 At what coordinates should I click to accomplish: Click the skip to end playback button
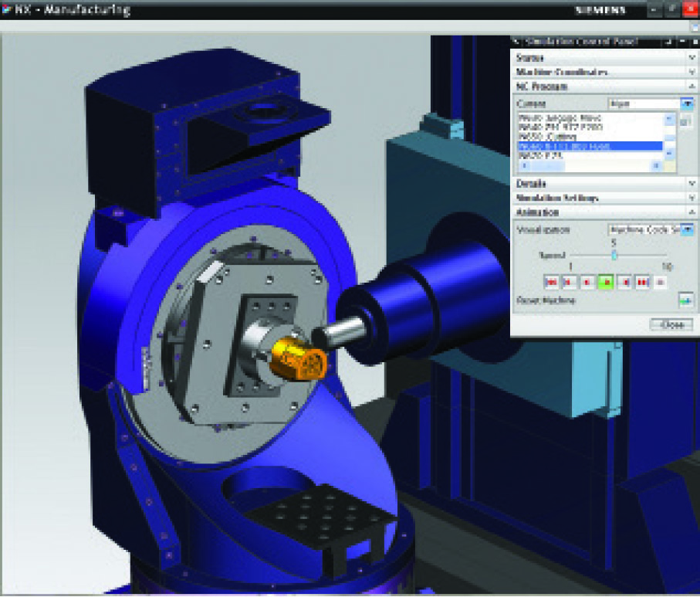(642, 283)
